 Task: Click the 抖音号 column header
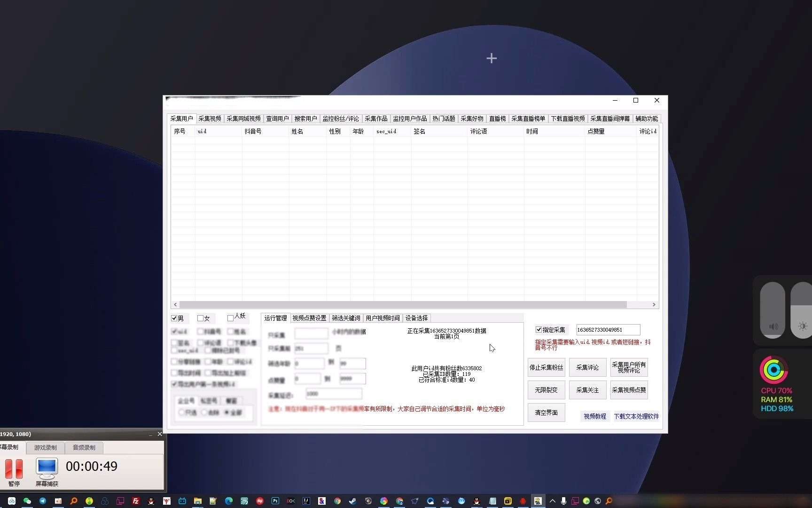coord(265,131)
